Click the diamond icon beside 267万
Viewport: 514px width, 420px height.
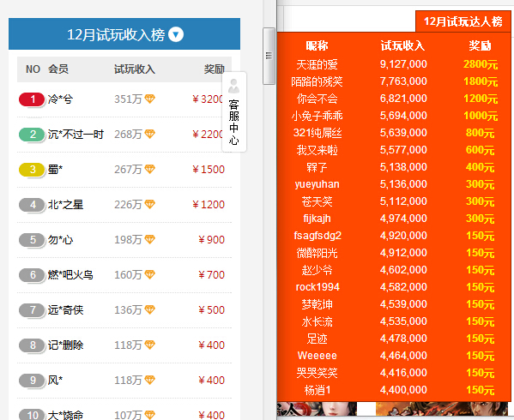click(x=150, y=169)
